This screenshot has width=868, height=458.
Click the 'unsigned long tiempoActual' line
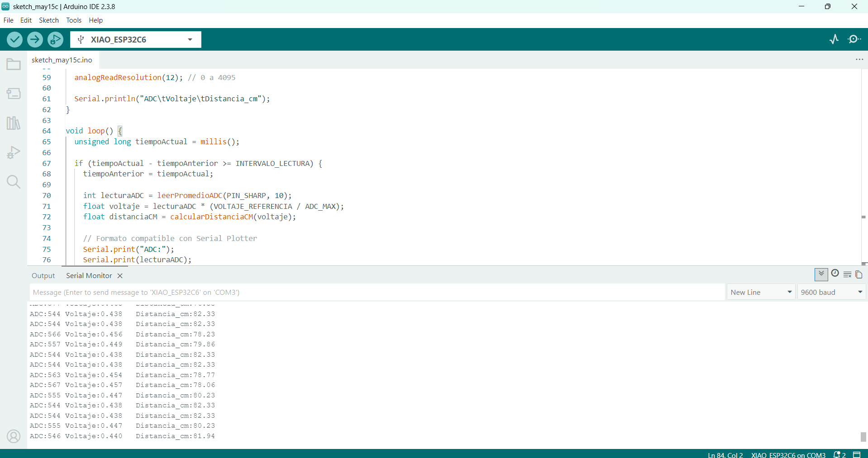click(157, 142)
